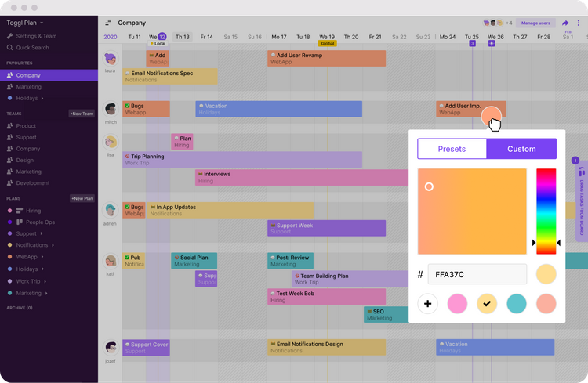Viewport: 588px width, 383px height.
Task: Click the plus add color button
Action: click(427, 304)
